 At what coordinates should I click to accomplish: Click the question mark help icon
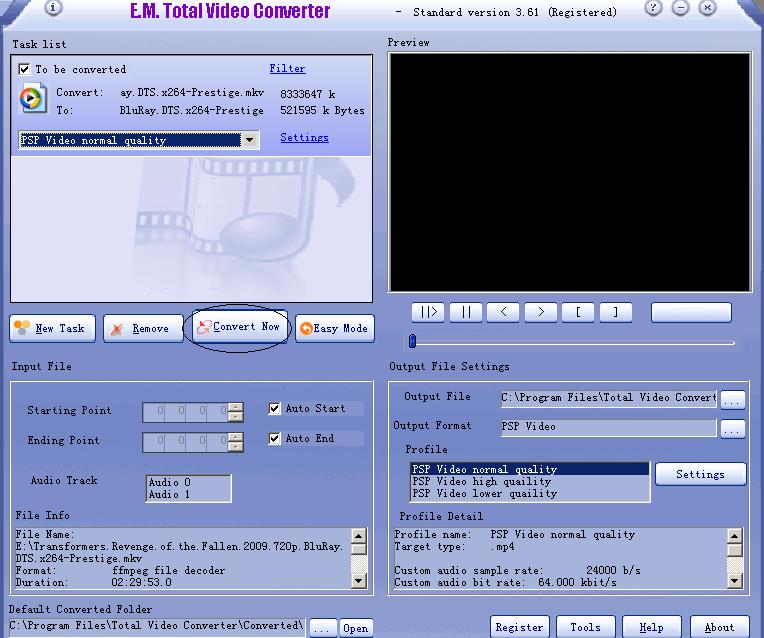653,7
